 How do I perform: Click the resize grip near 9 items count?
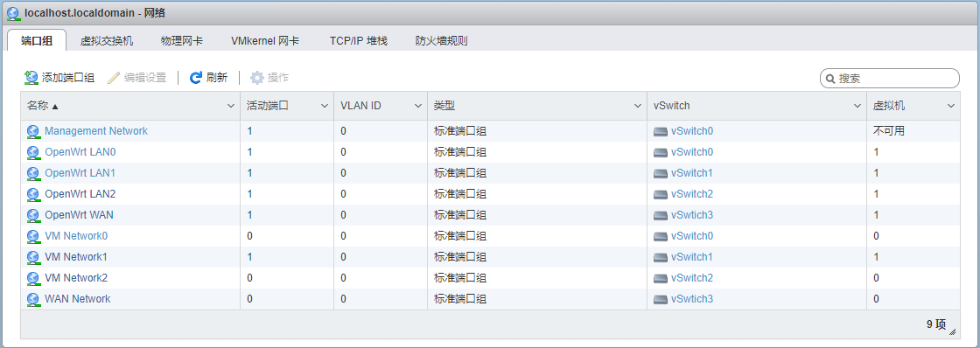point(952,331)
